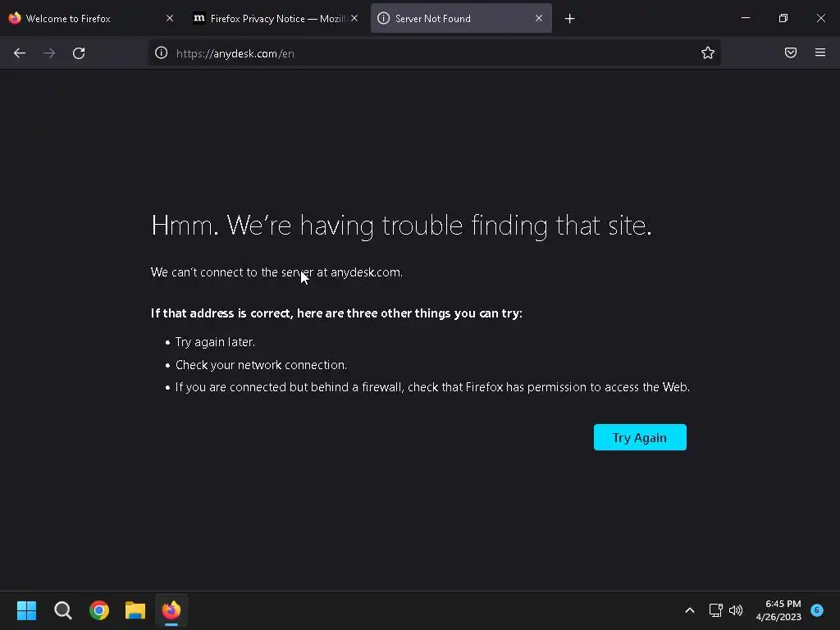Screen dimensions: 840x630
Task: Save page to Pocket
Action: (x=791, y=52)
